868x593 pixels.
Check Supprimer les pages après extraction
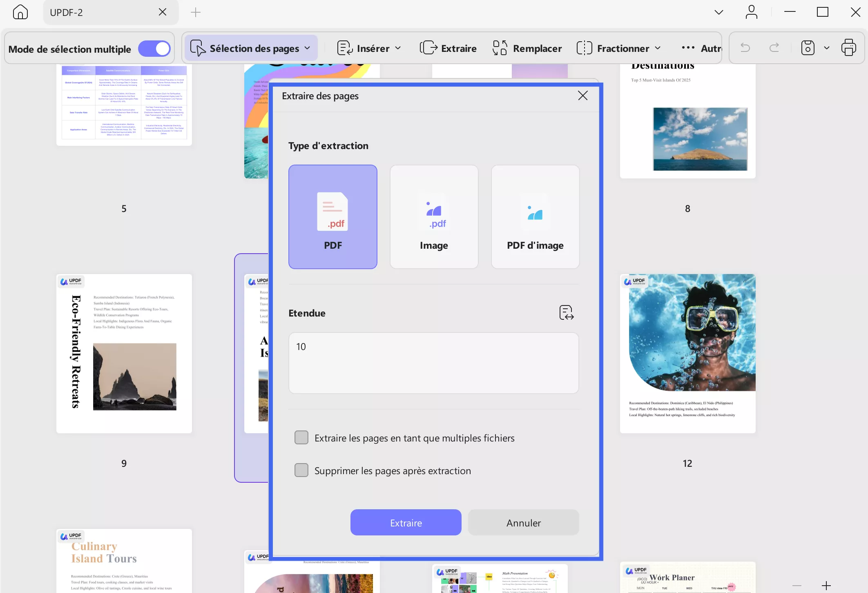click(301, 470)
